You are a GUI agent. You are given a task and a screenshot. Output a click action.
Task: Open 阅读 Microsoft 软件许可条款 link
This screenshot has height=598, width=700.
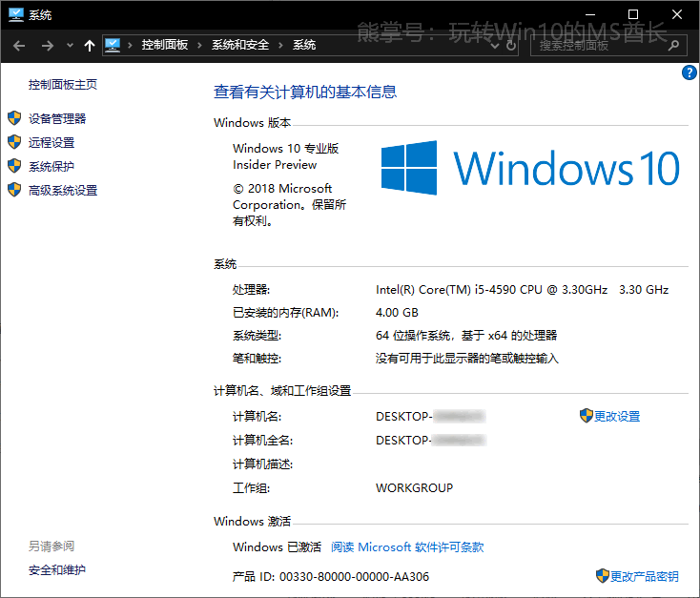coord(407,547)
